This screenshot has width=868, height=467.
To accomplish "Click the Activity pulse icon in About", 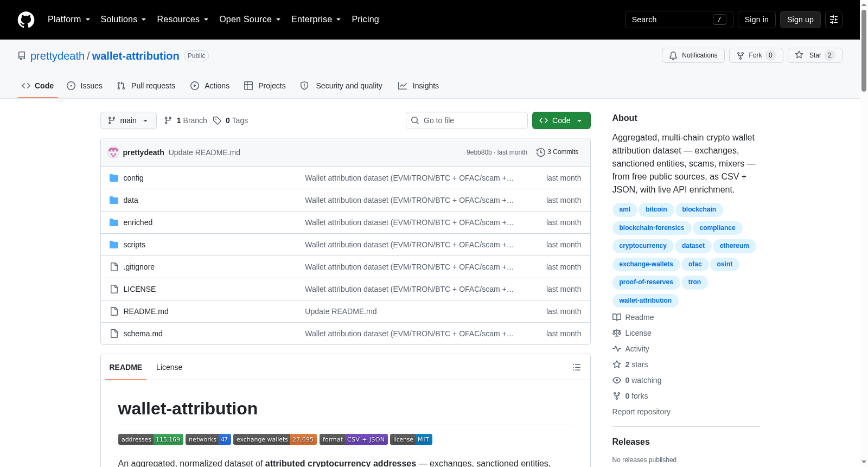I will (x=617, y=349).
